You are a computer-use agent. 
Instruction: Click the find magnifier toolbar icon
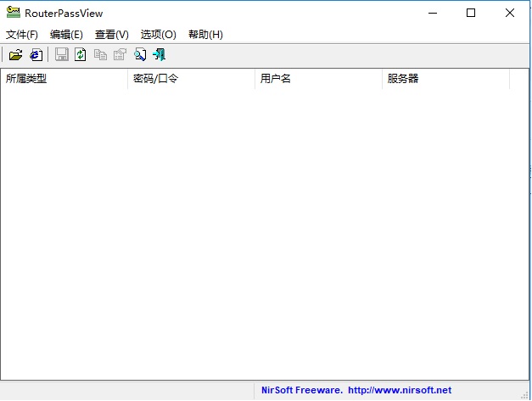(x=140, y=54)
